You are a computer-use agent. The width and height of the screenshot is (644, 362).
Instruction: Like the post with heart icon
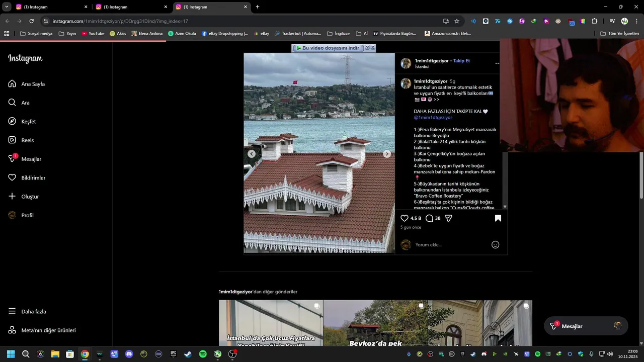405,218
